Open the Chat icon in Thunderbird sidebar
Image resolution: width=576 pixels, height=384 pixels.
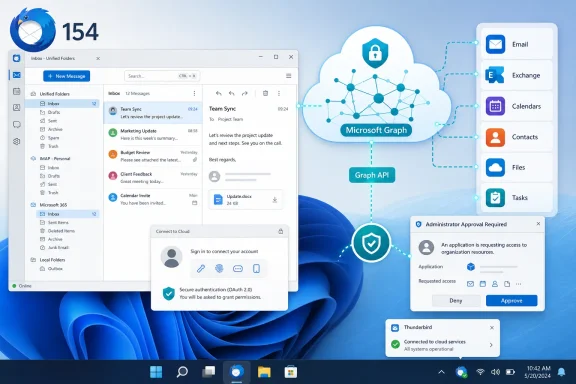click(x=17, y=125)
